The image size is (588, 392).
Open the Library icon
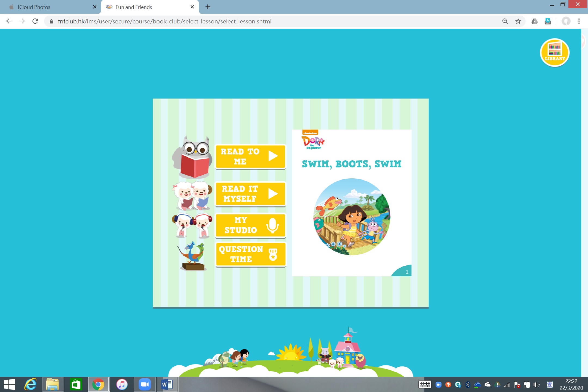pyautogui.click(x=555, y=53)
